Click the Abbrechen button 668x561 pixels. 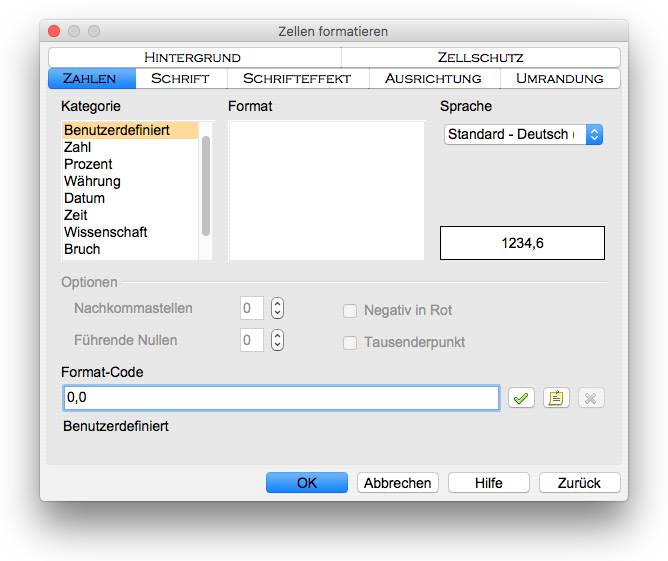(397, 483)
